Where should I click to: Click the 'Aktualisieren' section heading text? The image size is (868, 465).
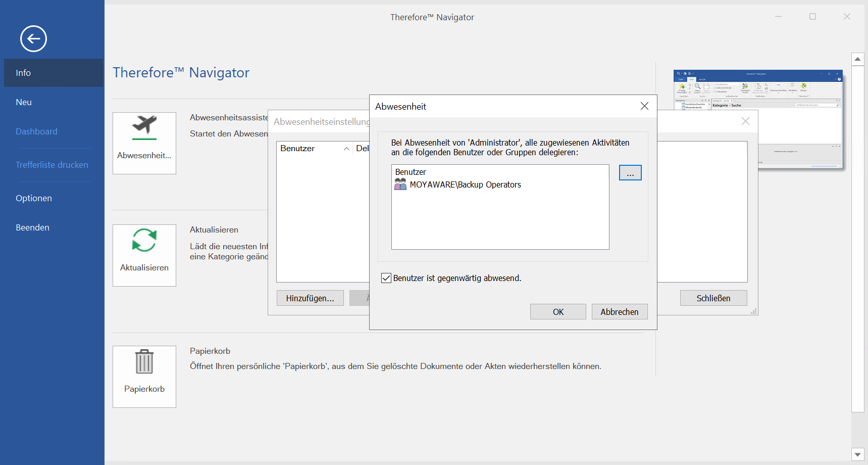tap(214, 229)
